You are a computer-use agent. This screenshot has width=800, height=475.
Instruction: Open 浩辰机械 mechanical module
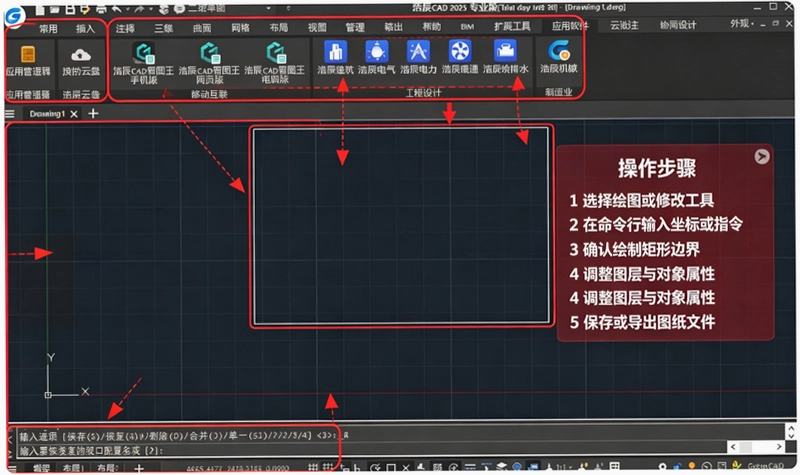coord(559,57)
